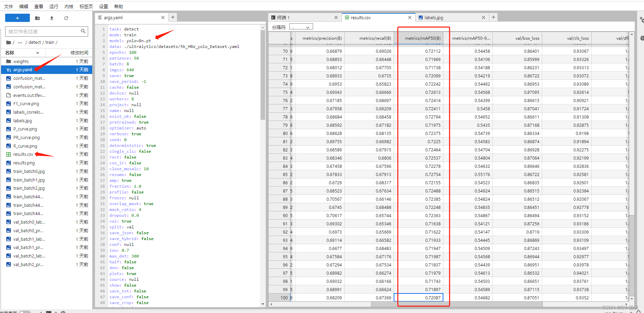Open the 查看 menu
644x313 pixels.
39,7
